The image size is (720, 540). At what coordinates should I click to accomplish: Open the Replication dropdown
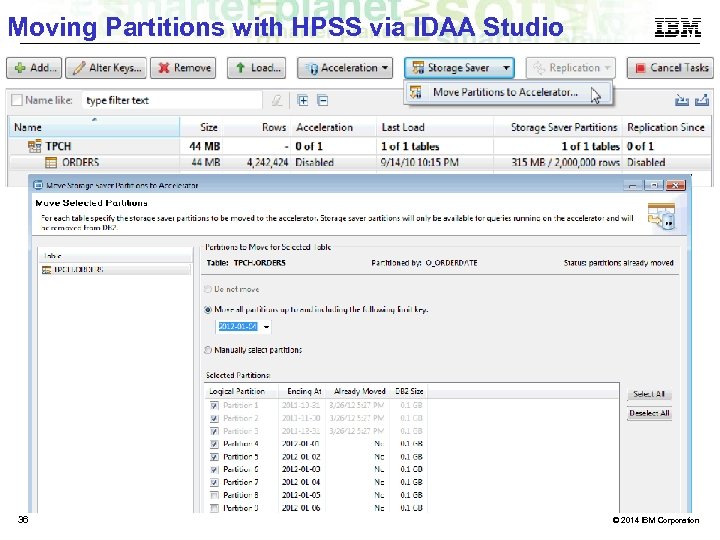pos(570,68)
